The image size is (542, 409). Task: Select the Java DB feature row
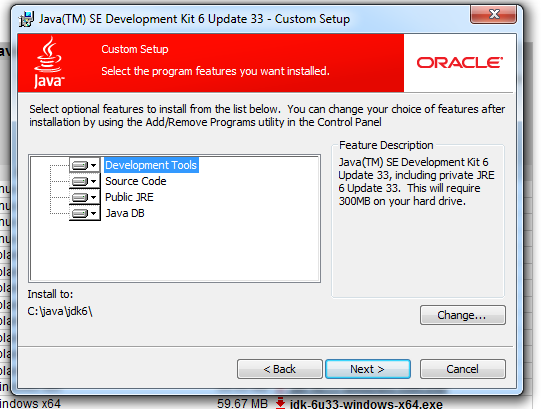125,213
